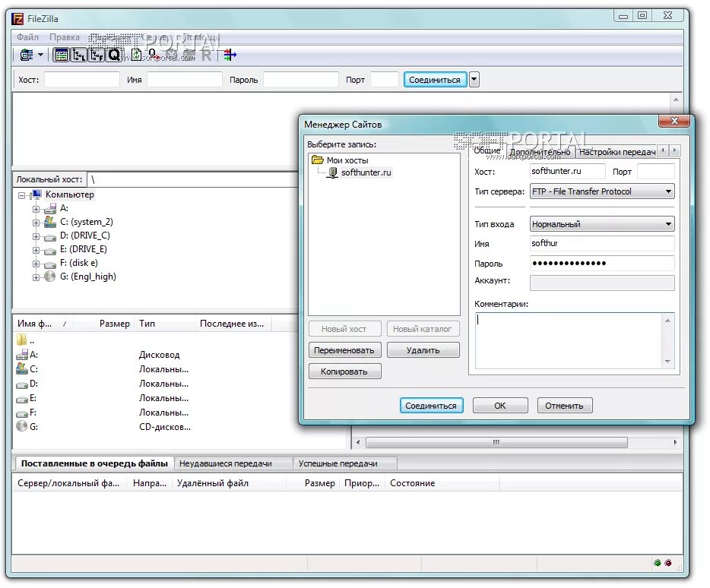Open quick connect history dropdown arrow
The width and height of the screenshot is (710, 588).
tap(474, 80)
